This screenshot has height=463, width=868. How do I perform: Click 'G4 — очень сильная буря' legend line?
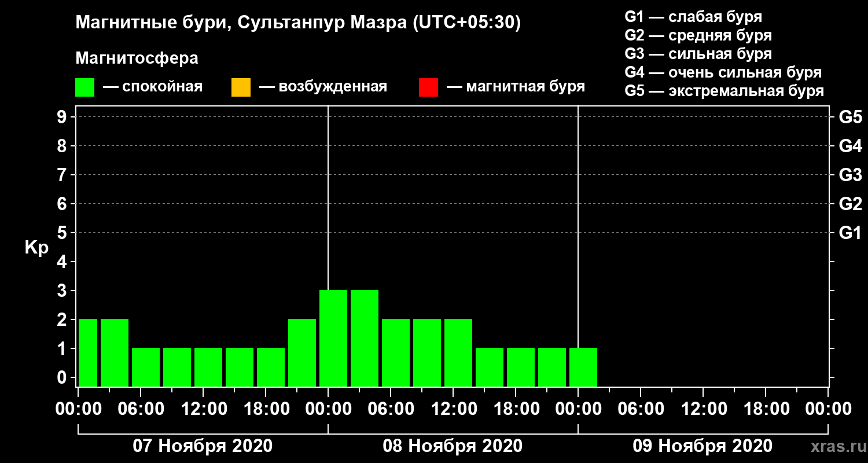tap(723, 72)
